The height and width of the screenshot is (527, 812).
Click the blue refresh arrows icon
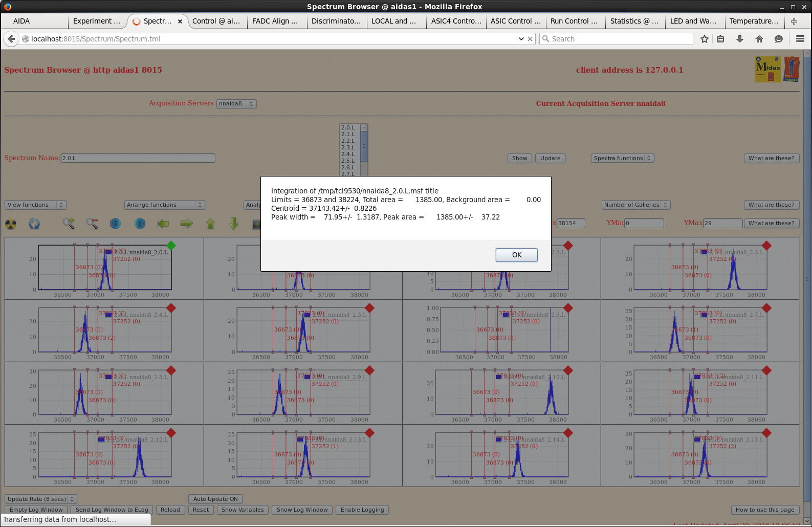pos(34,224)
